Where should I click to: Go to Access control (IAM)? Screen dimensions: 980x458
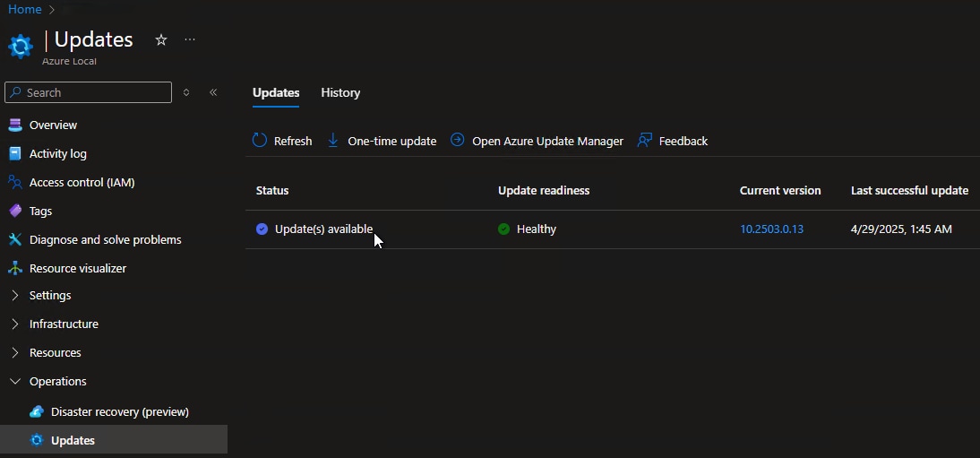[x=82, y=182]
